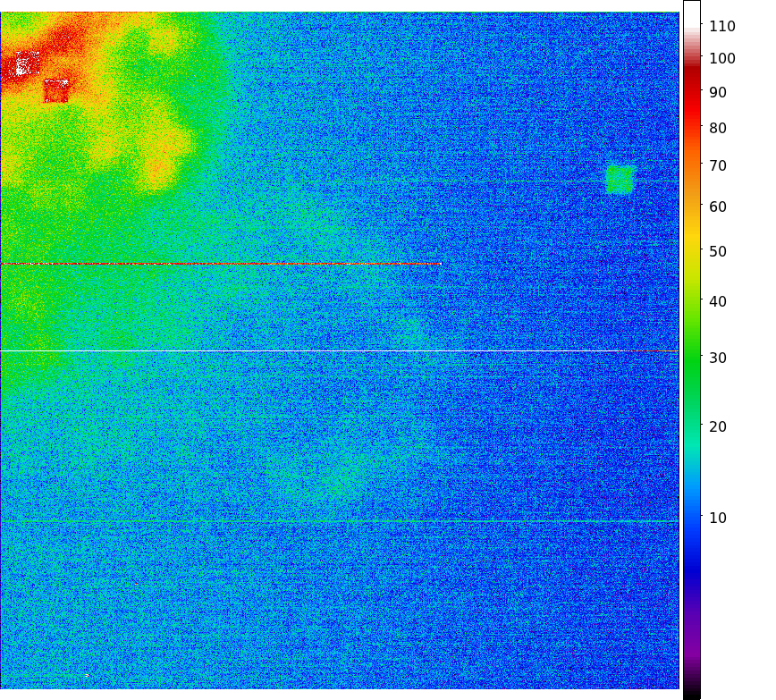The width and height of the screenshot is (776, 700).
Task: Click the 100 tick label on the colorbar
Action: 722,59
